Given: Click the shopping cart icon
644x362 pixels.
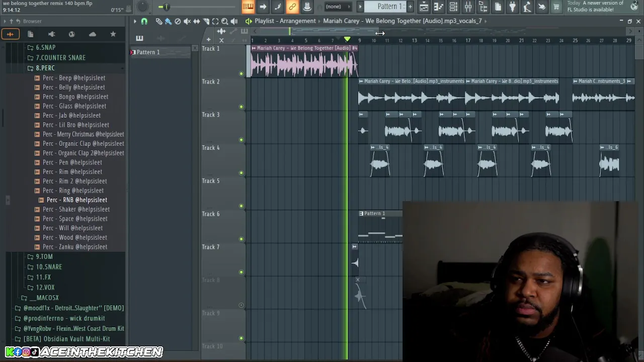Looking at the screenshot, I should click(x=556, y=7).
